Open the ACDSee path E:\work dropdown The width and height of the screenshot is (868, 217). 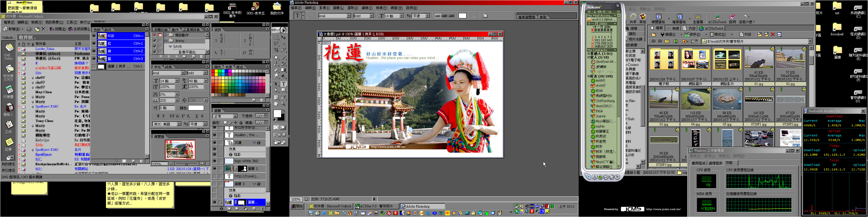coord(810,41)
